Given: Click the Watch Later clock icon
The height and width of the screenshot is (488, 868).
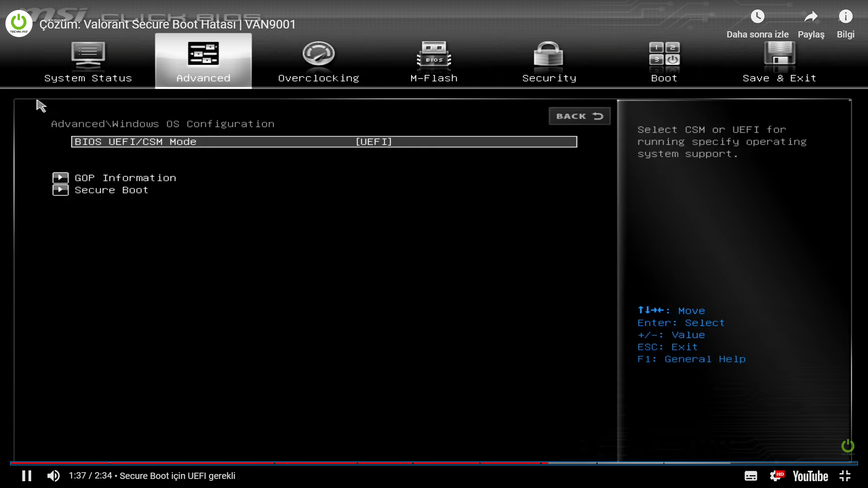Looking at the screenshot, I should click(x=757, y=17).
